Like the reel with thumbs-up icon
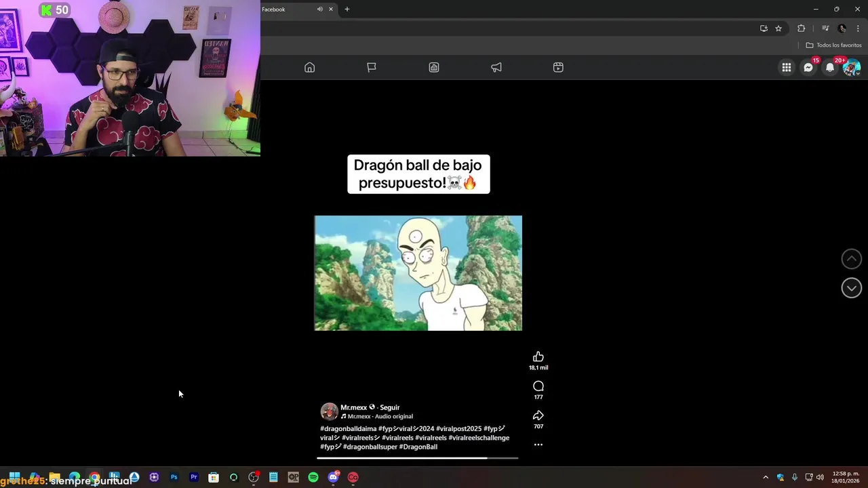Screen dimensions: 868x488 coord(538,357)
